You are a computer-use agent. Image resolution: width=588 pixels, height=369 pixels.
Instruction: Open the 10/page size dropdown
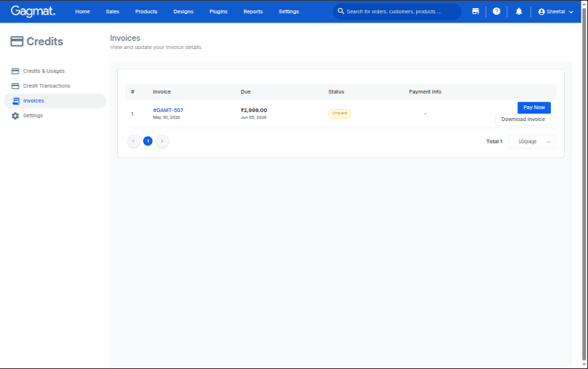point(532,142)
